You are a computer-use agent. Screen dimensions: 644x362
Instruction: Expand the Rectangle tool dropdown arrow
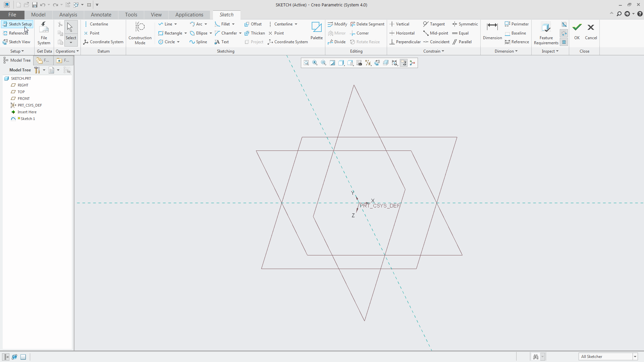[185, 33]
